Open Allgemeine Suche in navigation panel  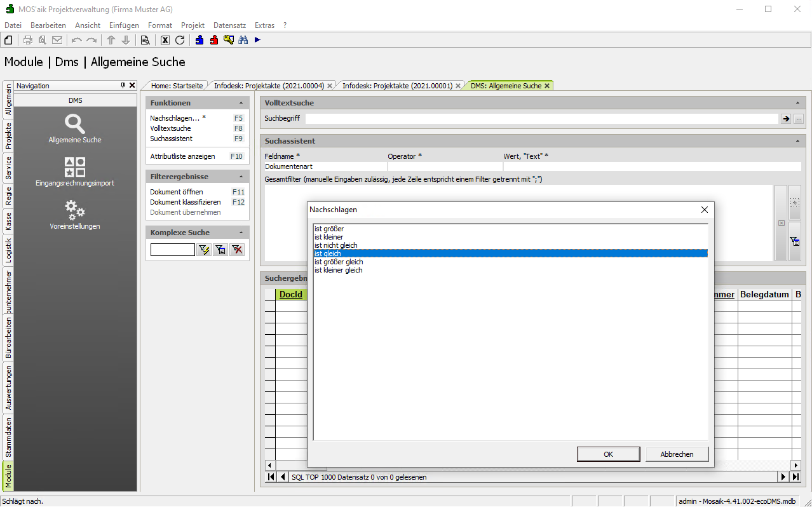coord(75,128)
